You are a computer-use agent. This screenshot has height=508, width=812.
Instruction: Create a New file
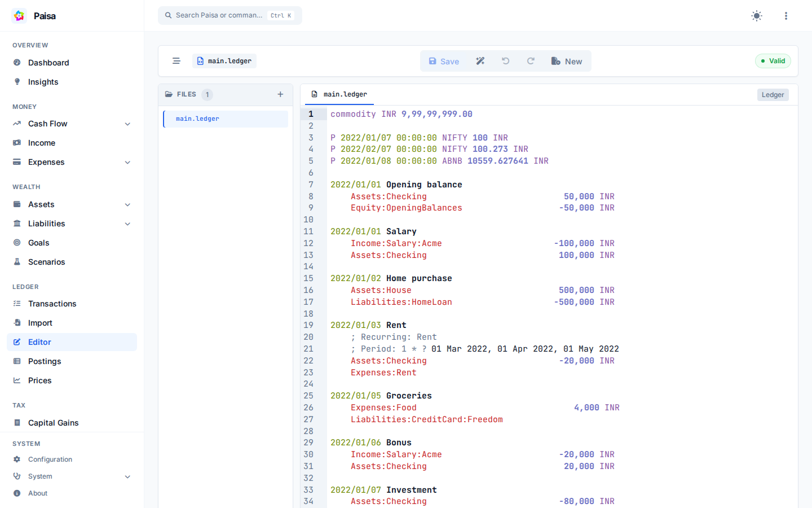[567, 61]
